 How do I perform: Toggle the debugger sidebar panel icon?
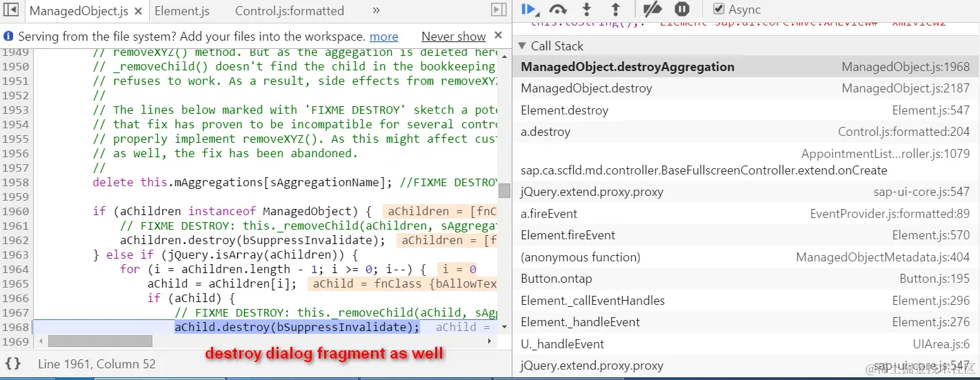click(499, 10)
